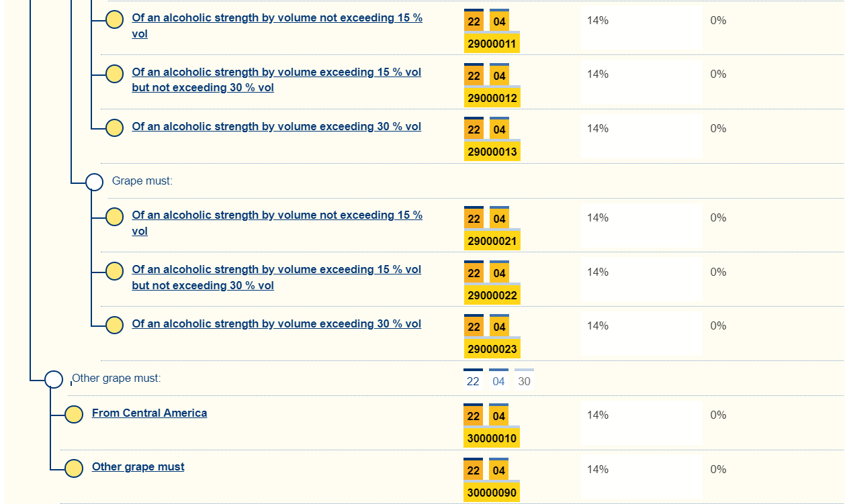Open the From Central America link
845x504 pixels.
click(149, 413)
